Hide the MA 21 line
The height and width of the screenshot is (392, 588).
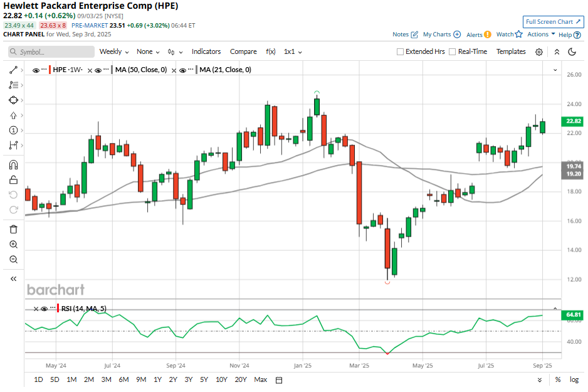tap(182, 70)
